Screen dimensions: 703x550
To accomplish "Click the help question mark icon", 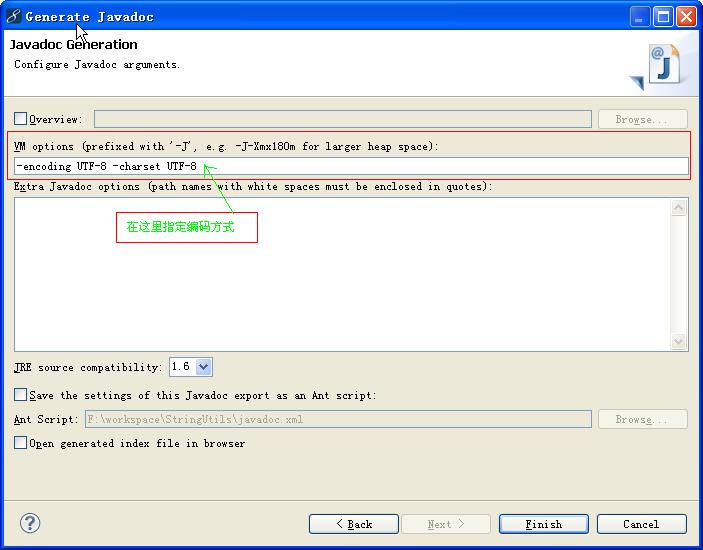I will pyautogui.click(x=30, y=523).
